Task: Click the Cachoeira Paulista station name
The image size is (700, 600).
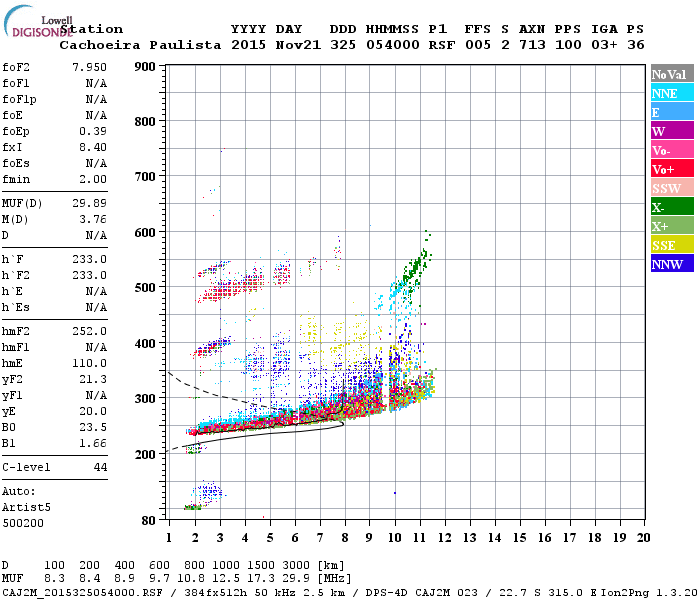Action: click(x=140, y=45)
